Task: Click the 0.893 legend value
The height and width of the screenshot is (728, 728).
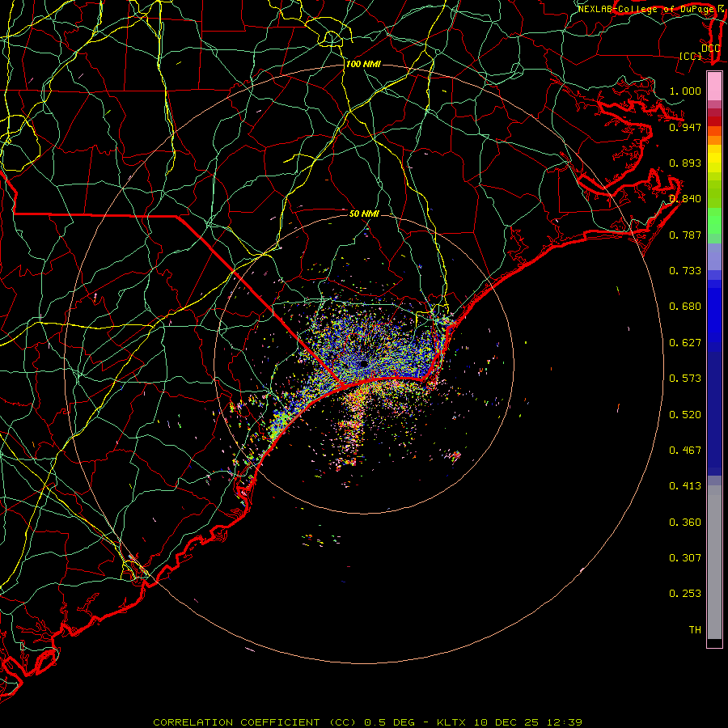Action: [685, 163]
